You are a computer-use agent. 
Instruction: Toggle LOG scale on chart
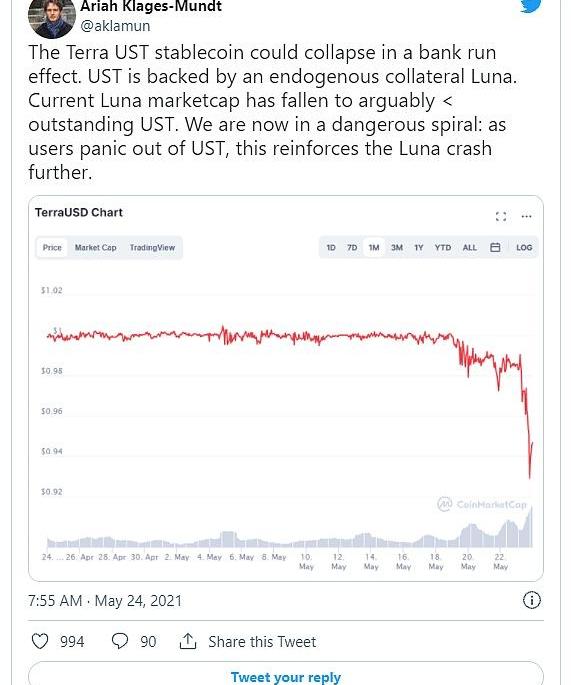(x=524, y=247)
